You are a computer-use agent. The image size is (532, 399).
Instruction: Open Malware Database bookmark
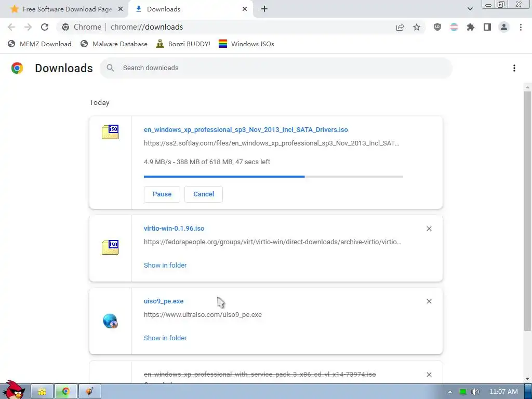point(114,44)
